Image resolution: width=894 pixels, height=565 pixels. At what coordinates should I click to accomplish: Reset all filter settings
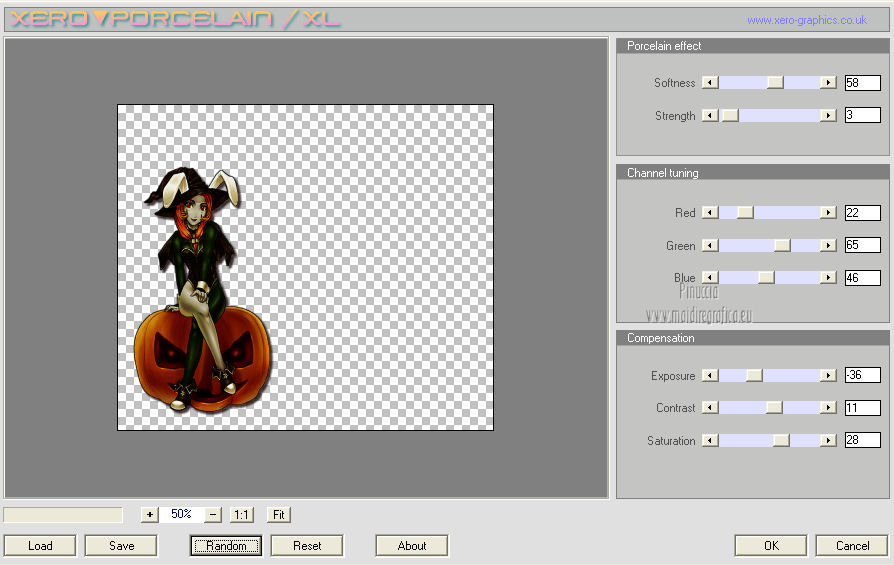[x=307, y=546]
